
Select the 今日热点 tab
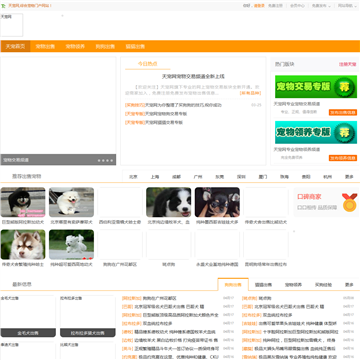point(148,64)
